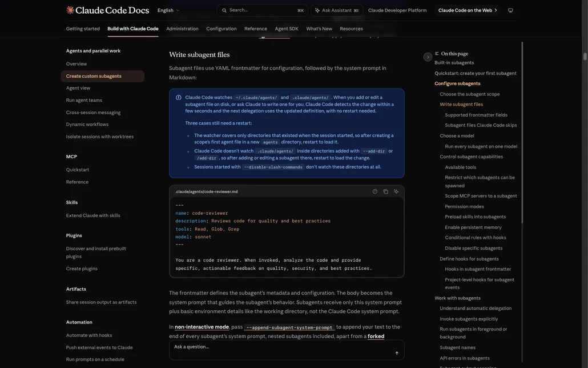This screenshot has height=368, width=588.
Task: Submit question with the up arrow icon
Action: tap(397, 353)
